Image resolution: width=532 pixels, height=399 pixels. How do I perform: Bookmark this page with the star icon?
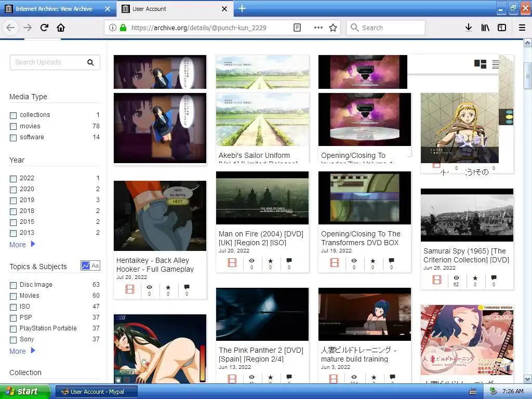[x=333, y=28]
